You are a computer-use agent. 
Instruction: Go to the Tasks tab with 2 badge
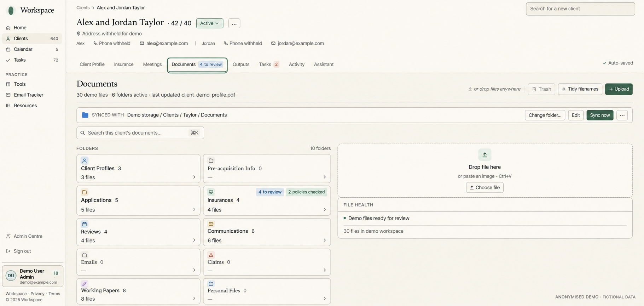point(269,64)
